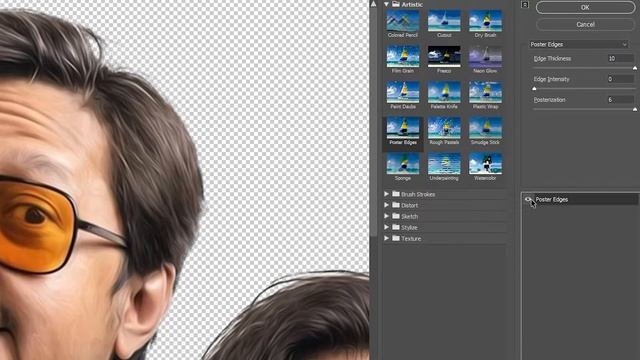Viewport: 640px width, 360px height.
Task: Click the Artistic folder icon
Action: click(x=396, y=4)
